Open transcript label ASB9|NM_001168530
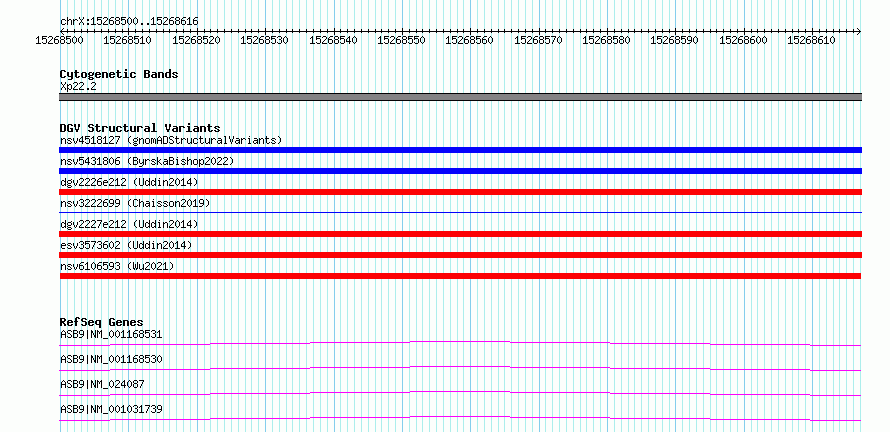 pos(111,359)
